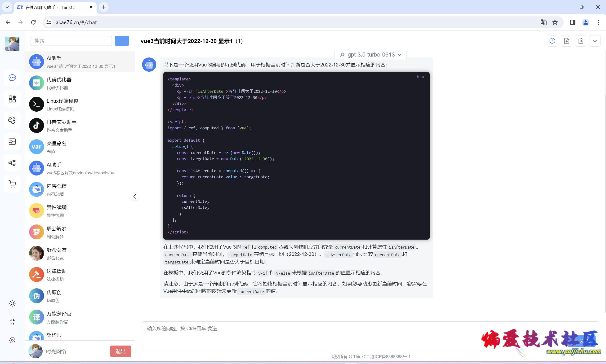Select the 抖音文案助手 assistant
This screenshot has width=606, height=364.
click(80, 126)
